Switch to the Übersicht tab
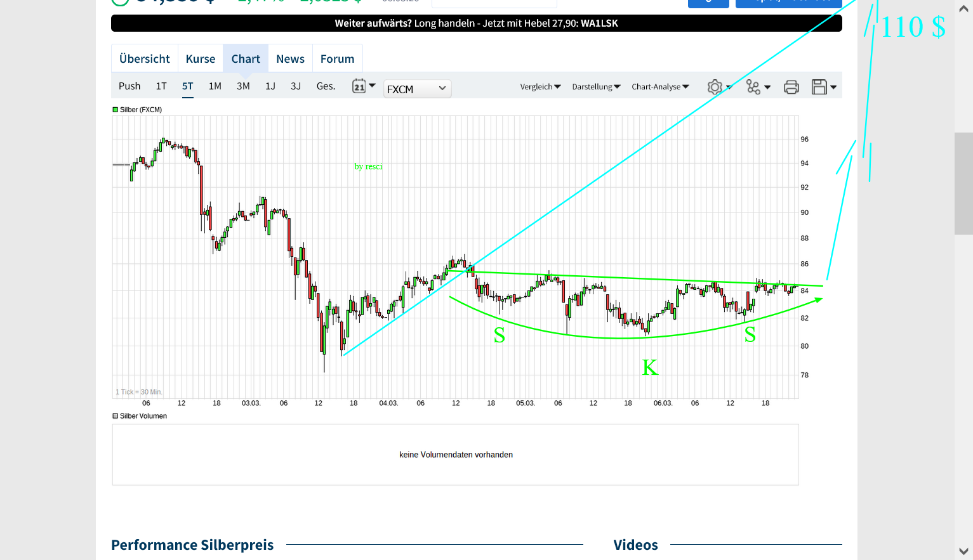Screen dimensions: 973x560 (145, 59)
